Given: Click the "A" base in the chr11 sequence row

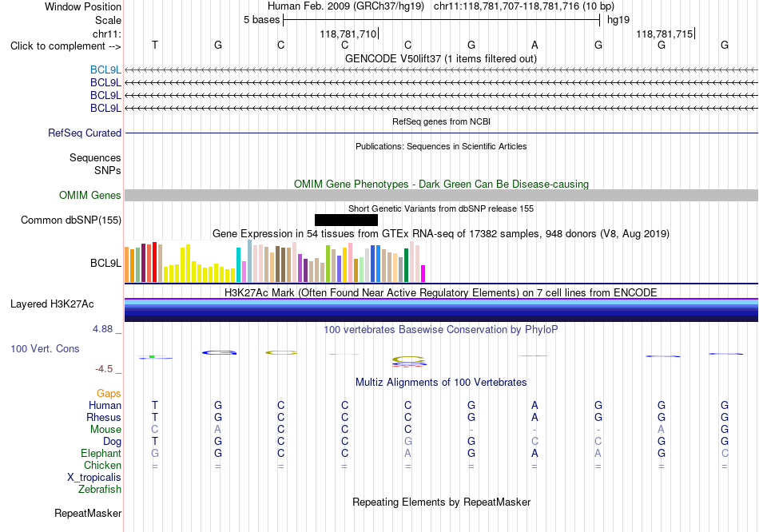Looking at the screenshot, I should point(534,45).
